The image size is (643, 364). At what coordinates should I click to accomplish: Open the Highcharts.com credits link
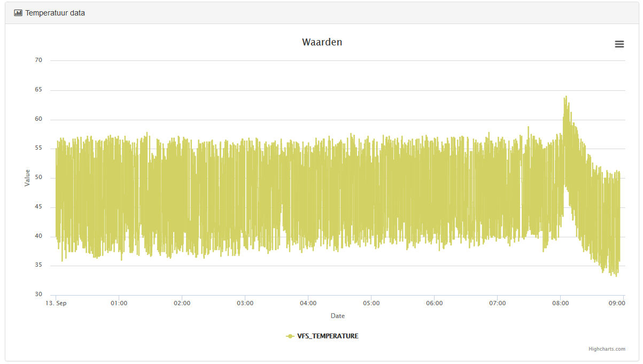coord(607,349)
